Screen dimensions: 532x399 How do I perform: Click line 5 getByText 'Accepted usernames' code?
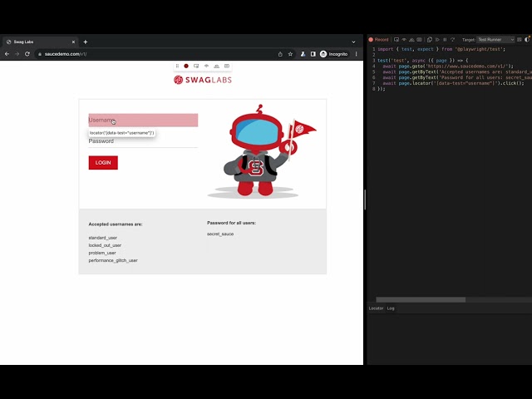pyautogui.click(x=457, y=72)
